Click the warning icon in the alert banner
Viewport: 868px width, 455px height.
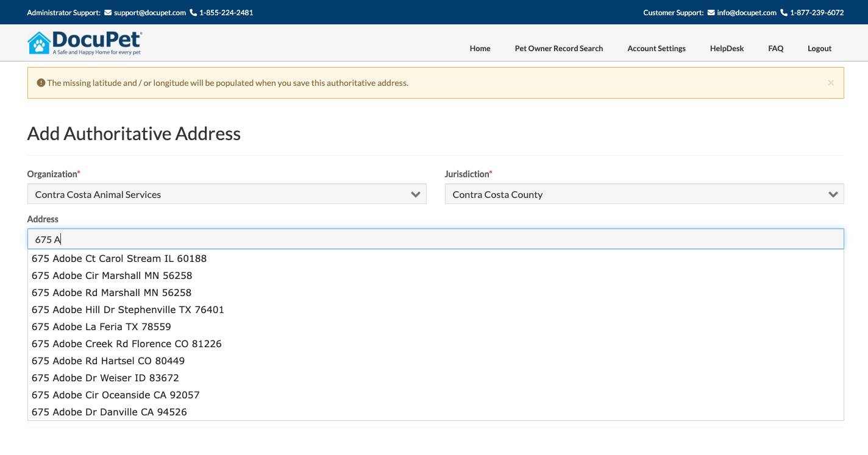41,83
